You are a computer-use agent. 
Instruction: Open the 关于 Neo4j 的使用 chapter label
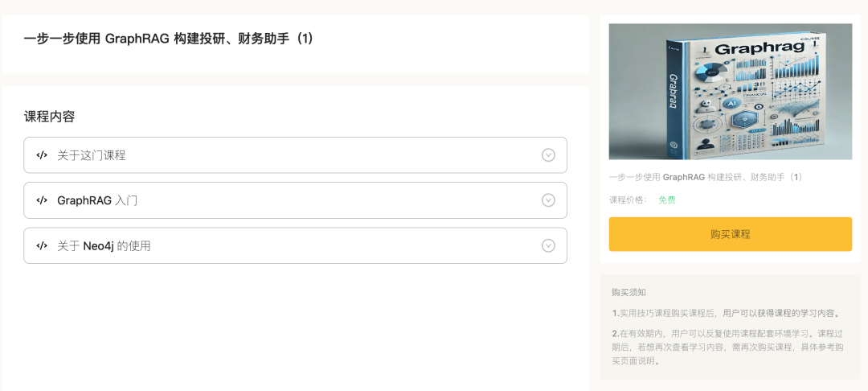coord(104,245)
